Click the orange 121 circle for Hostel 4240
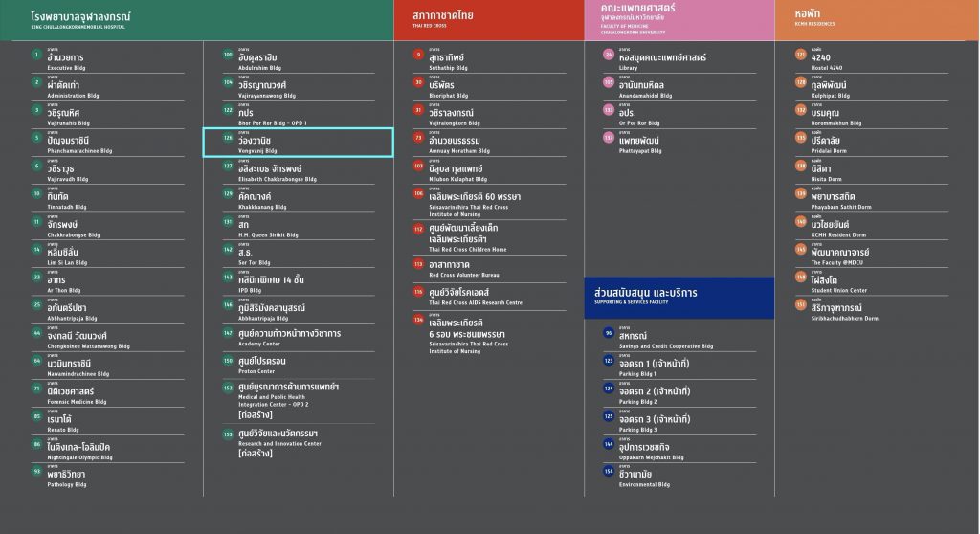Image resolution: width=980 pixels, height=534 pixels. 801,55
